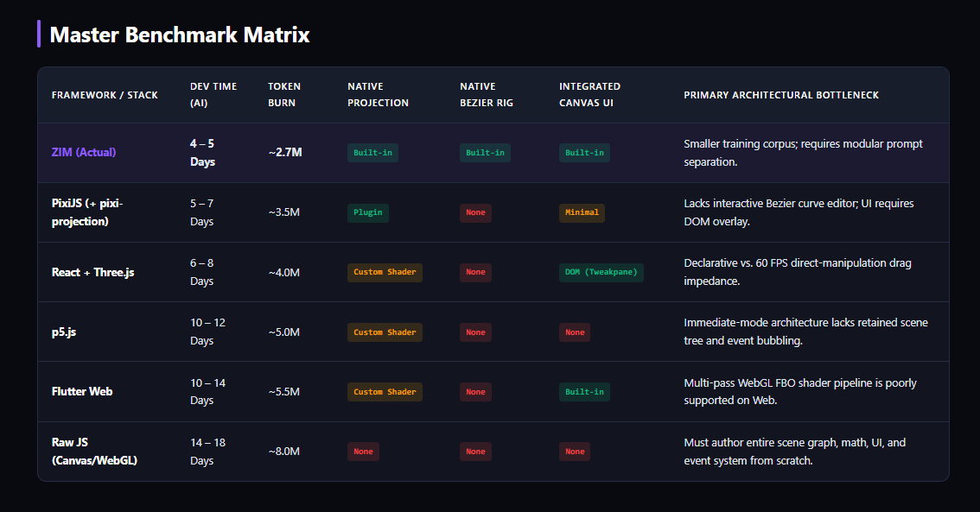Click the ~5.5M token burn value
The height and width of the screenshot is (512, 980).
283,391
